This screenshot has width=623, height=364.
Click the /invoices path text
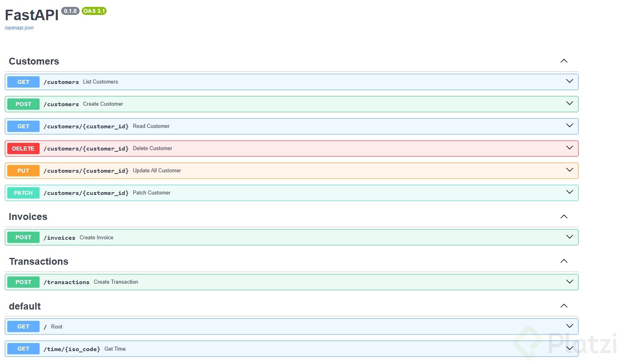point(59,238)
